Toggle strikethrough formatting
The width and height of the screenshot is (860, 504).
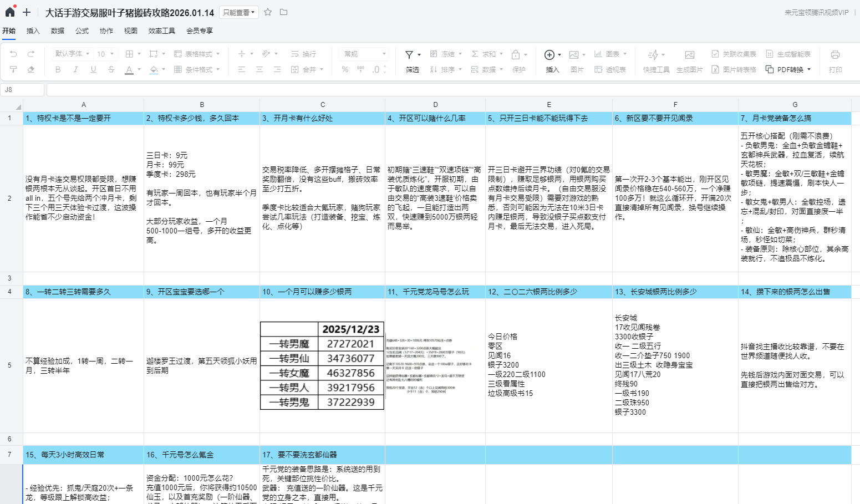point(111,69)
